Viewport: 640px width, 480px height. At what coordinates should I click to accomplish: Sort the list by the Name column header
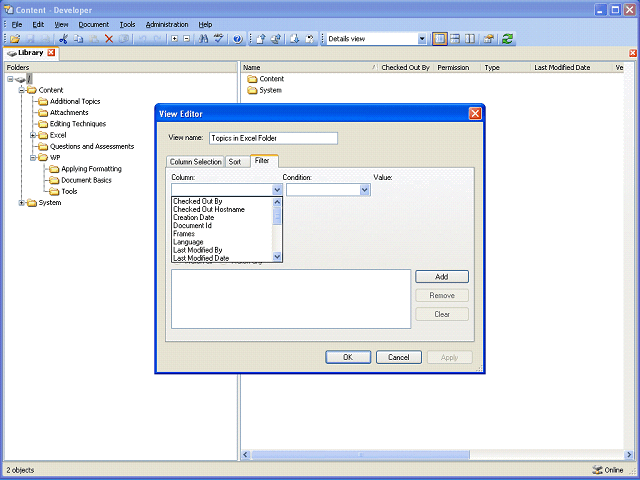click(309, 67)
